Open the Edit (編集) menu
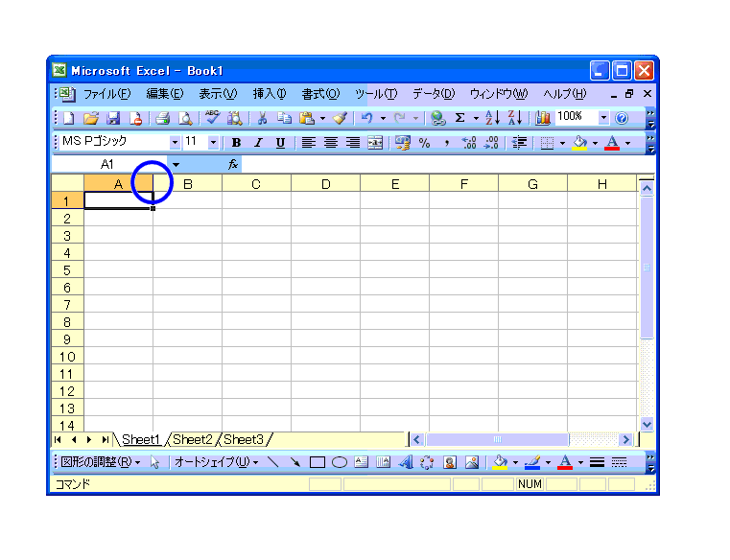 (x=165, y=94)
